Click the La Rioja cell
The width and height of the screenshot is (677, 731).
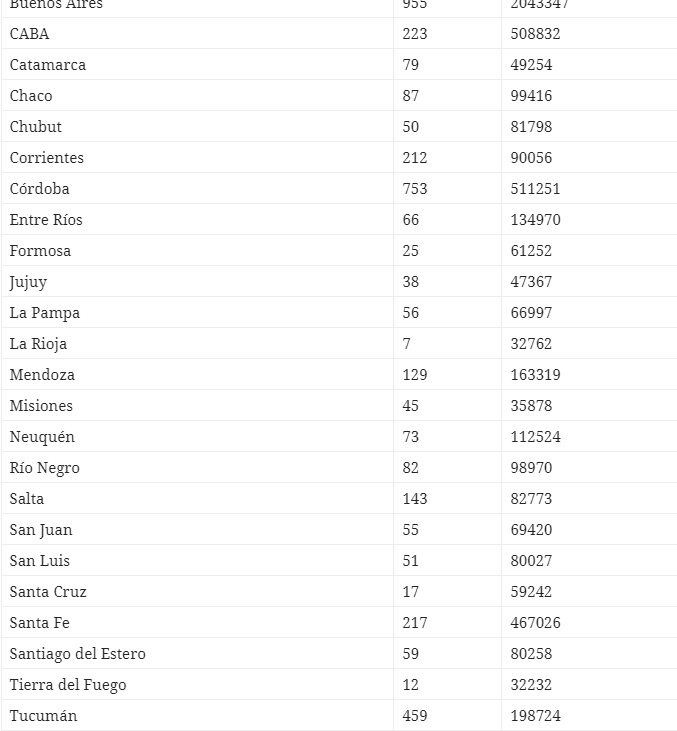(x=38, y=344)
